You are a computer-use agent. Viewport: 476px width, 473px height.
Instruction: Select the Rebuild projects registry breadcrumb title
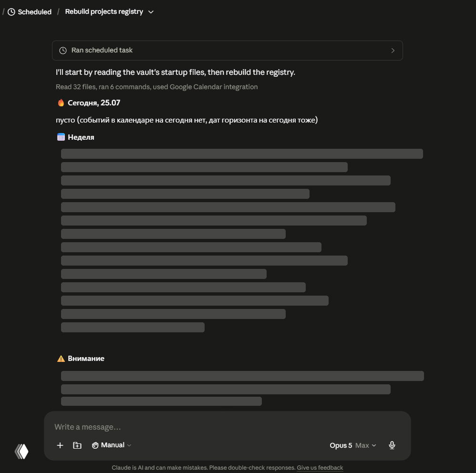point(104,11)
